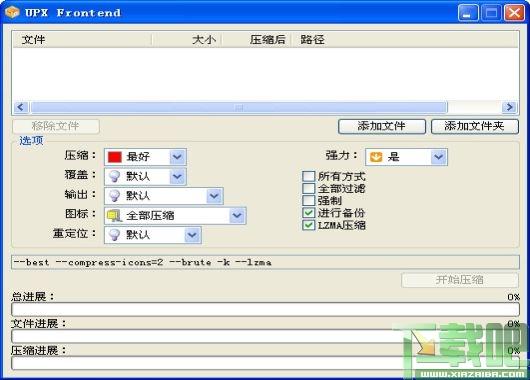
Task: Click the 总进展 progress bar
Action: pyautogui.click(x=265, y=309)
